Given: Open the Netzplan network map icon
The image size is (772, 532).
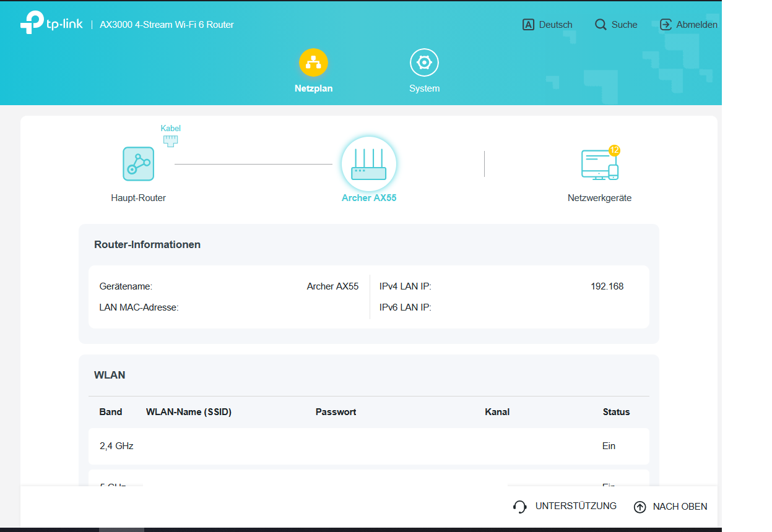Looking at the screenshot, I should (x=313, y=62).
